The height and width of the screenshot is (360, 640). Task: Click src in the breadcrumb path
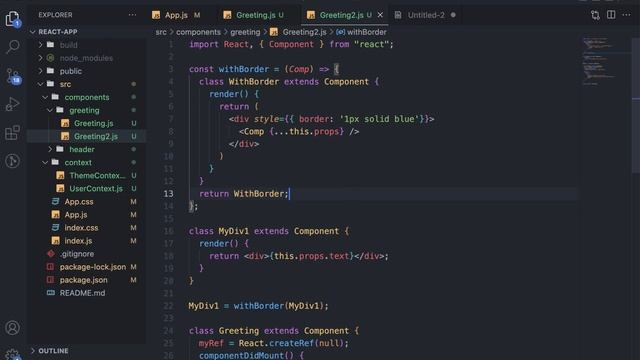[x=161, y=32]
